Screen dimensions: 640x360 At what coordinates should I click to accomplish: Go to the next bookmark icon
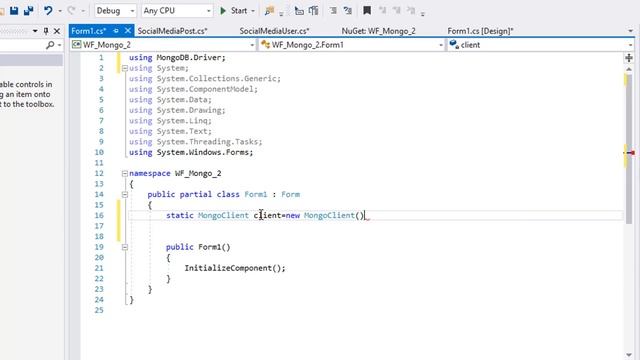click(x=397, y=11)
